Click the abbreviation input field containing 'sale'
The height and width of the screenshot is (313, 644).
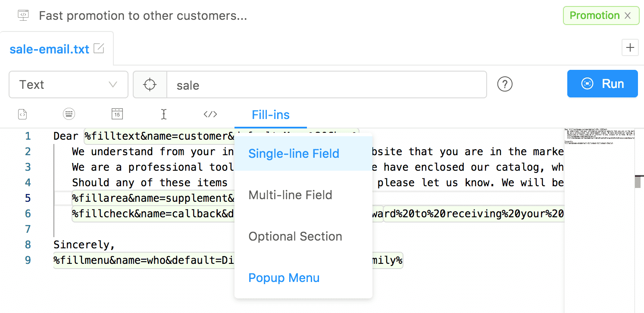click(x=327, y=85)
